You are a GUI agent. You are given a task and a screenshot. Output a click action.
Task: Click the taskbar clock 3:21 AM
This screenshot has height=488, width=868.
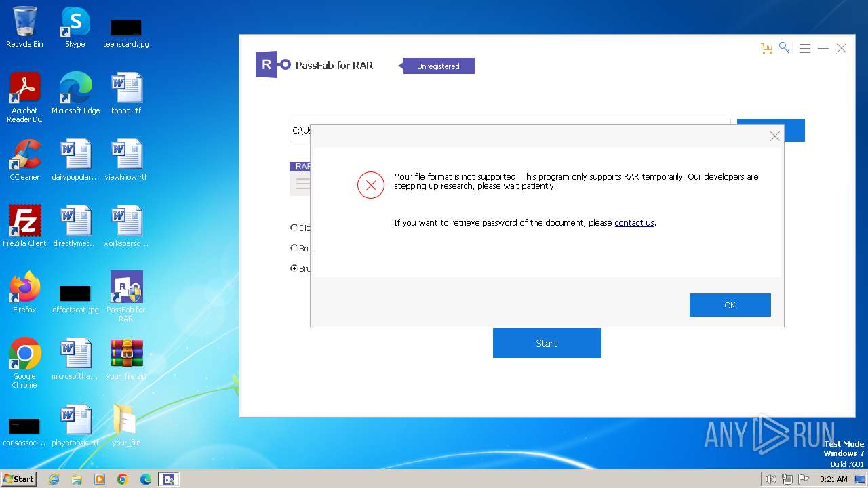[x=833, y=479]
